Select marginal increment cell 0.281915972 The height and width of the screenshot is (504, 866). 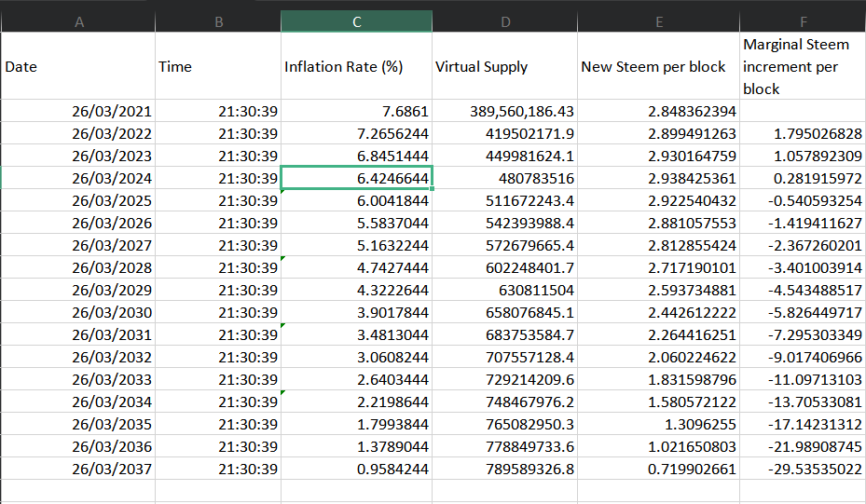tap(803, 178)
